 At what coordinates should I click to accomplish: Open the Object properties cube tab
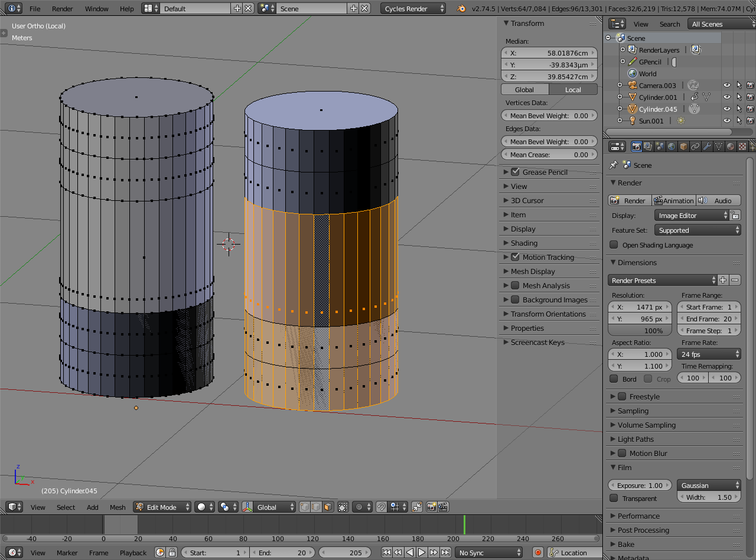[683, 146]
